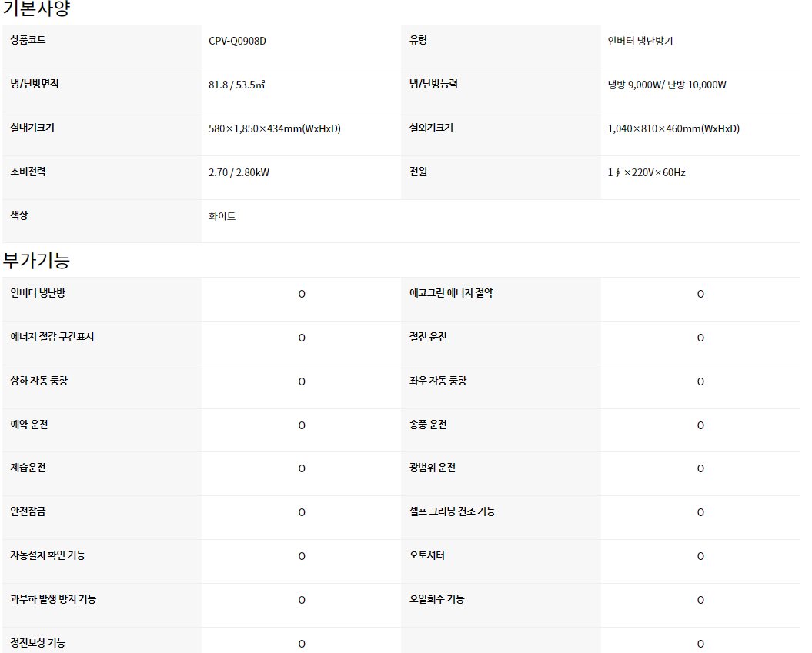The width and height of the screenshot is (812, 653).
Task: Select product code CPV-Q0908D
Action: [x=237, y=41]
